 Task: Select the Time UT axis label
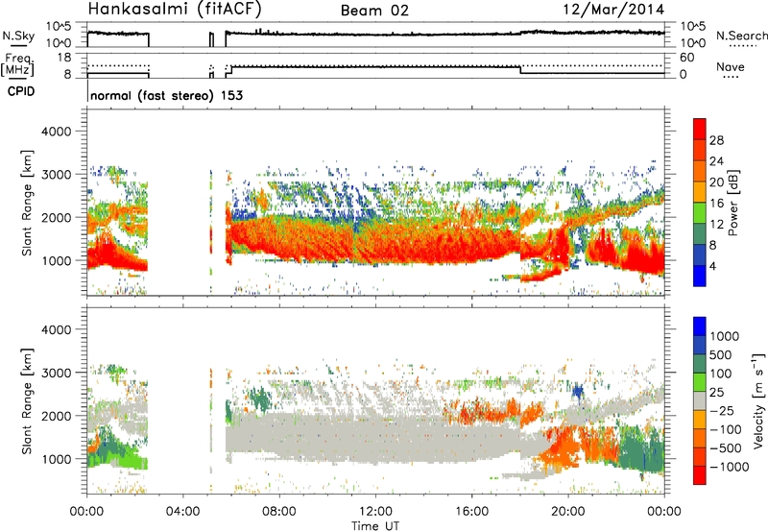click(375, 526)
